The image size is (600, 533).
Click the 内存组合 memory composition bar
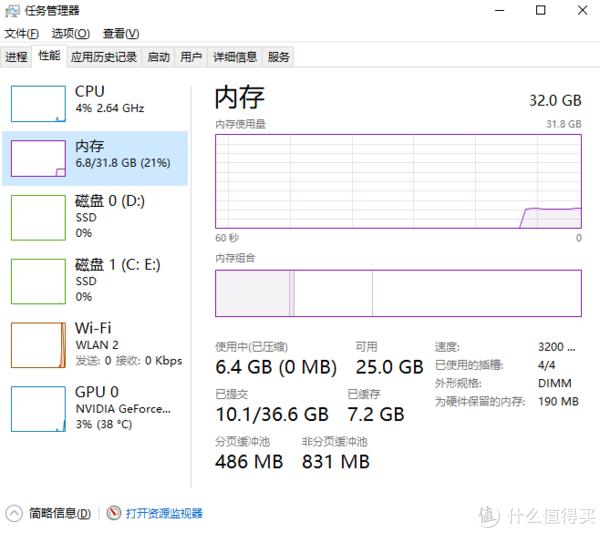(398, 293)
